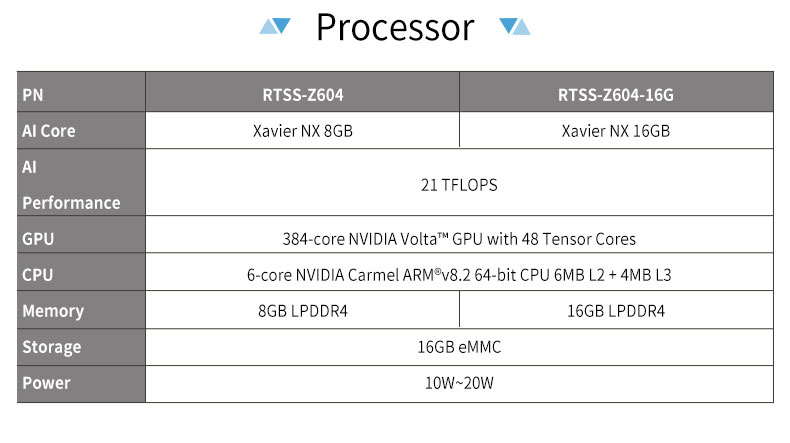Select the 6-core NVIDIA Carmel CPU text
790x443 pixels.
tap(459, 274)
